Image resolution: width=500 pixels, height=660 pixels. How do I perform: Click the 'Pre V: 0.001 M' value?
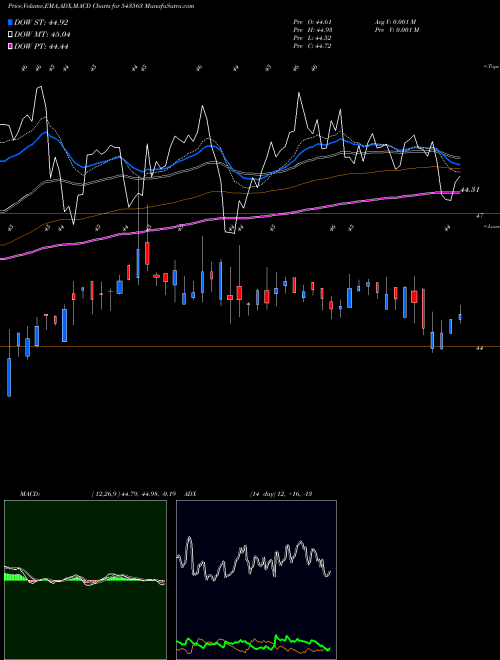(396, 30)
